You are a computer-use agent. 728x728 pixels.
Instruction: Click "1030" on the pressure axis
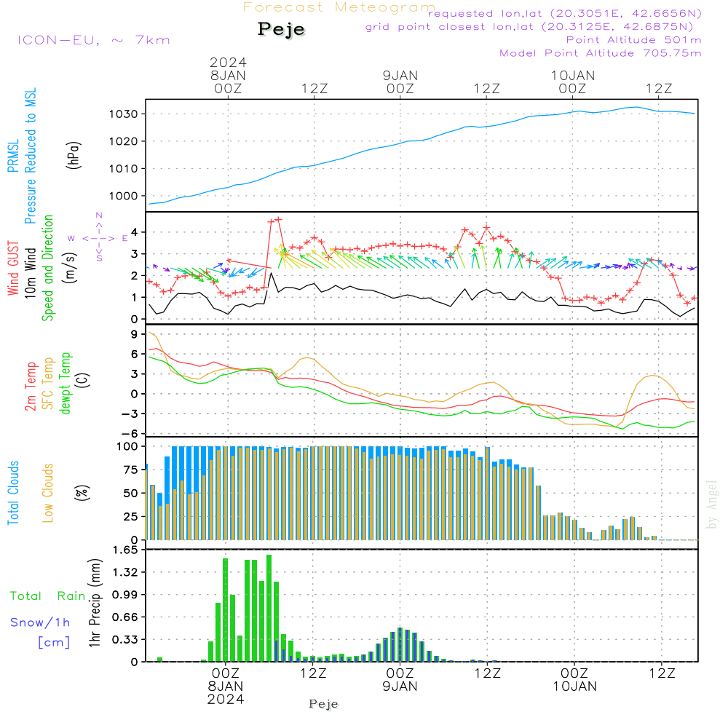point(124,114)
